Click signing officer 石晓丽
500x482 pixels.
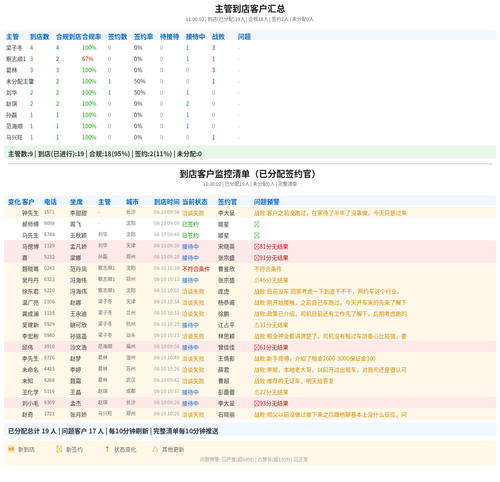click(x=226, y=415)
